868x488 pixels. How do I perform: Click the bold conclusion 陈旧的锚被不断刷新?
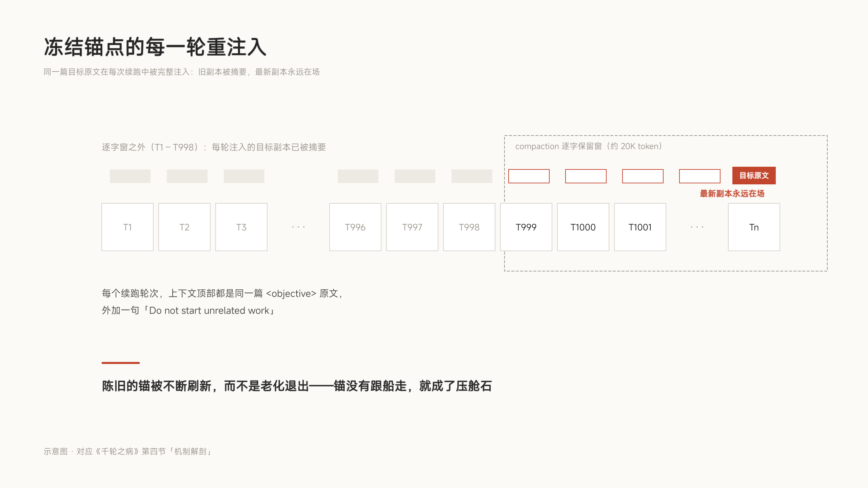tap(297, 386)
